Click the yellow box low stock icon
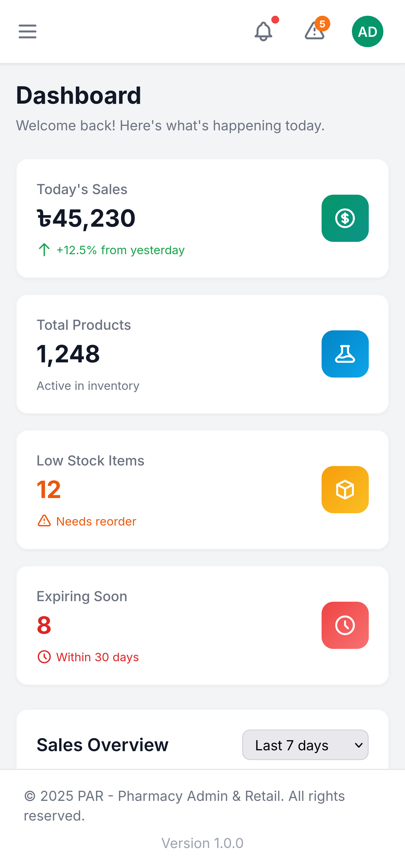 [x=345, y=490]
